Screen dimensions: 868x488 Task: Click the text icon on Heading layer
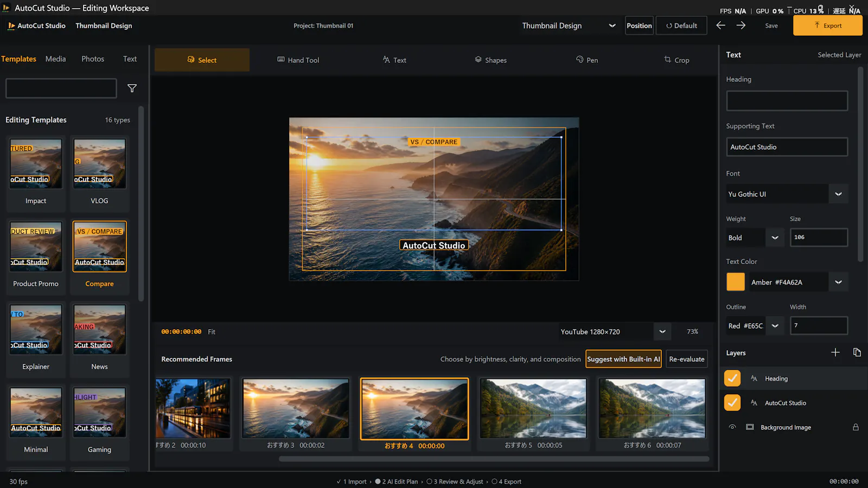[754, 378]
